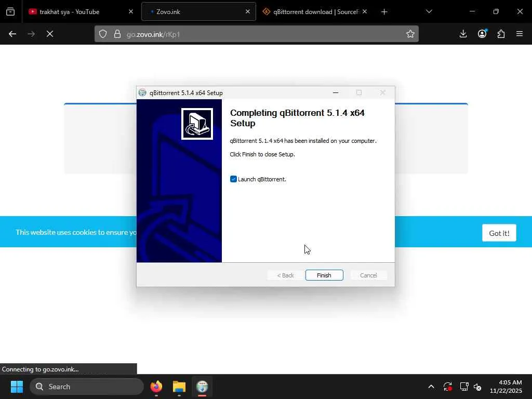Close the YouTube tab
This screenshot has height=399, width=532.
[131, 11]
